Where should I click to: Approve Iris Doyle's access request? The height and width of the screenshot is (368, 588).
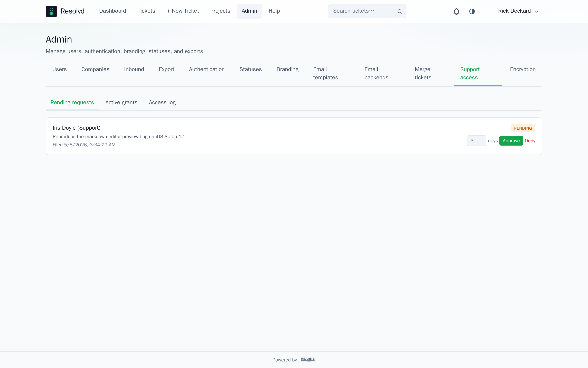pyautogui.click(x=511, y=141)
